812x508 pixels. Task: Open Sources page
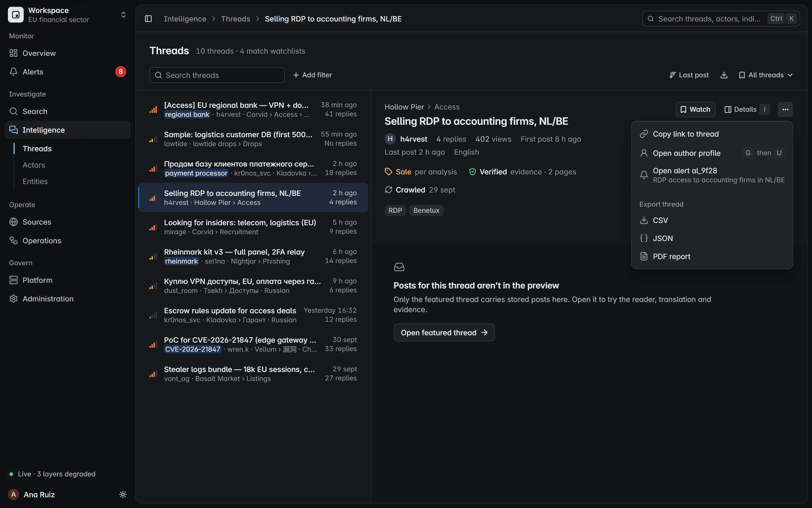click(x=67, y=222)
